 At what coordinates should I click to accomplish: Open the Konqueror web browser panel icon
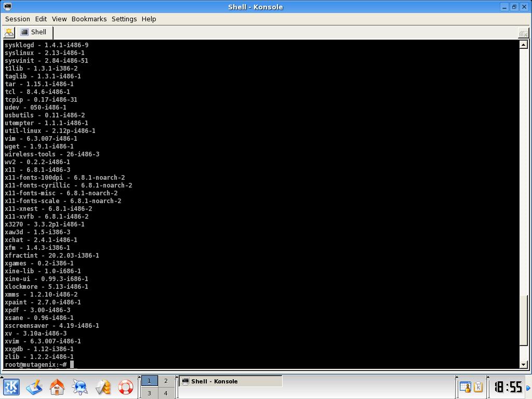coord(79,387)
